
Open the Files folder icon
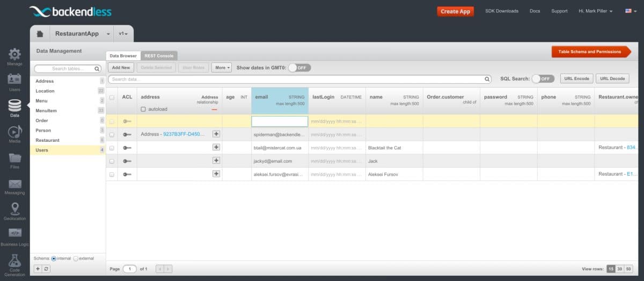click(14, 157)
